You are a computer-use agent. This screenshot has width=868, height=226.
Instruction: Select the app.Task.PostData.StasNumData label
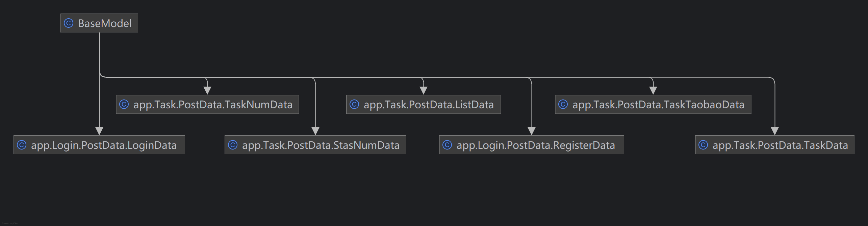(x=321, y=145)
